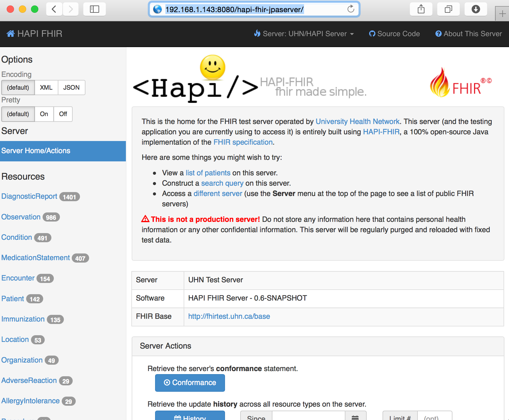Open the Encounter resource

18,278
